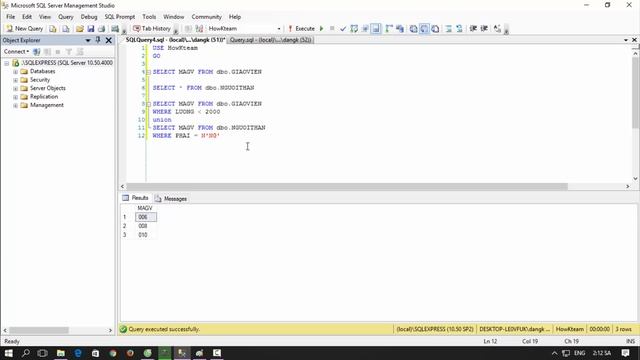Select result cell 010
Screen dimensions: 640x360
point(146,235)
